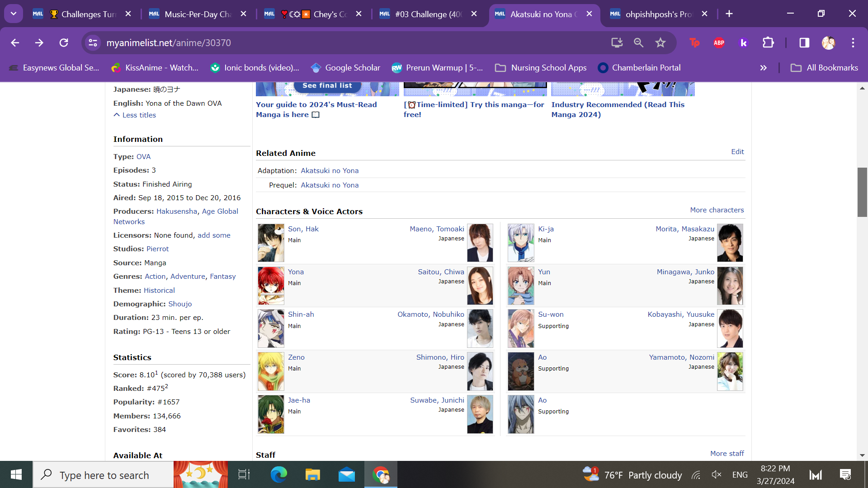Open the ABP Adblock Plus extension
Screen dimensions: 868x488
coord(719,42)
